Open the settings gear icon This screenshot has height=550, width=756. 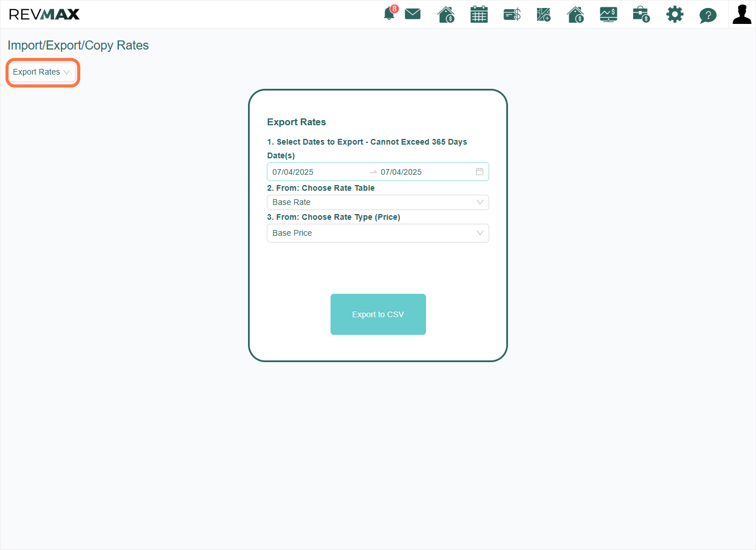coord(675,14)
